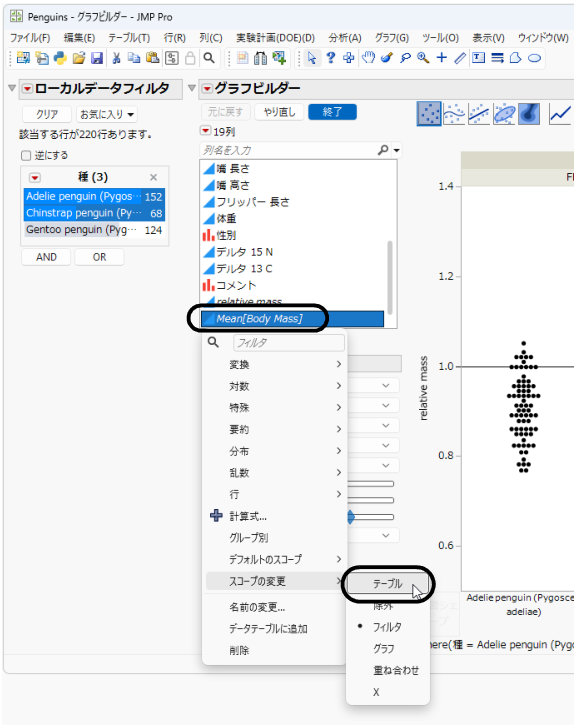The width and height of the screenshot is (576, 726).
Task: Select the Arrow cursor tool
Action: [x=312, y=58]
